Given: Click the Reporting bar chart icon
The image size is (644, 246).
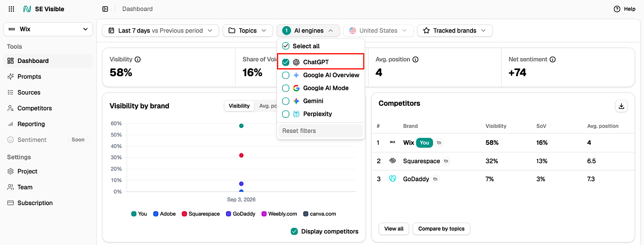Looking at the screenshot, I should [11, 124].
